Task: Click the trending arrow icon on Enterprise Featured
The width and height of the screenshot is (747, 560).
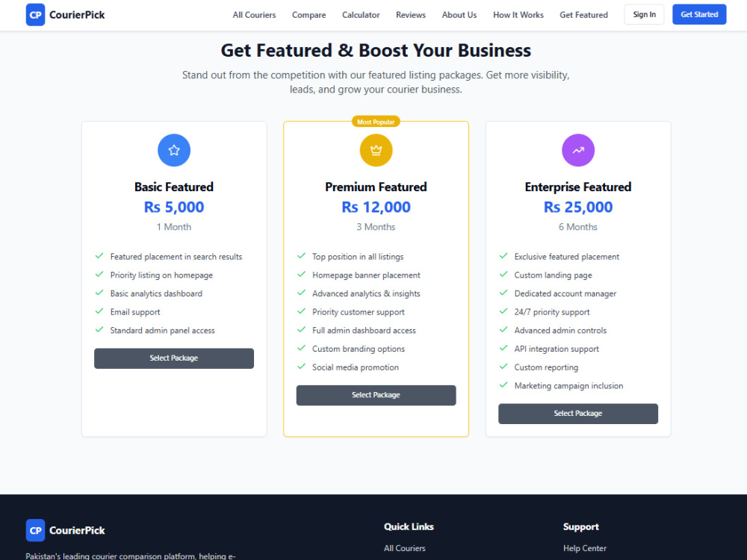Action: click(x=578, y=151)
